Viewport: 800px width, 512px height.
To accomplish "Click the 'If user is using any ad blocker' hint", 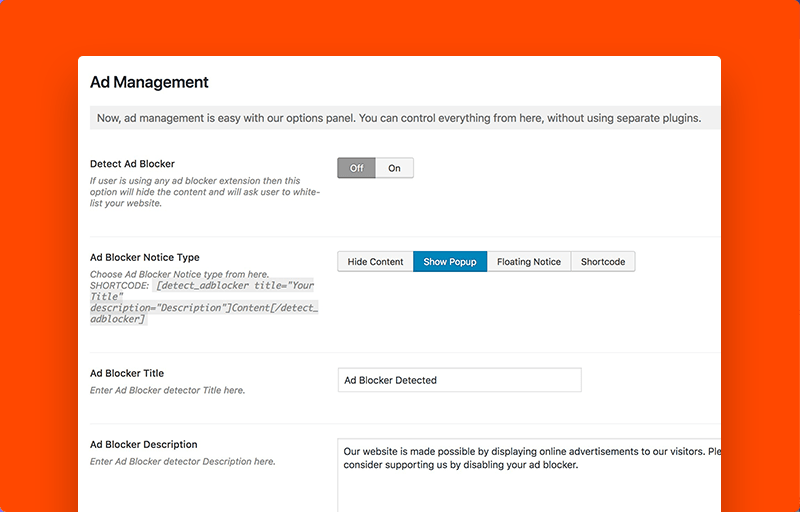I will 205,192.
